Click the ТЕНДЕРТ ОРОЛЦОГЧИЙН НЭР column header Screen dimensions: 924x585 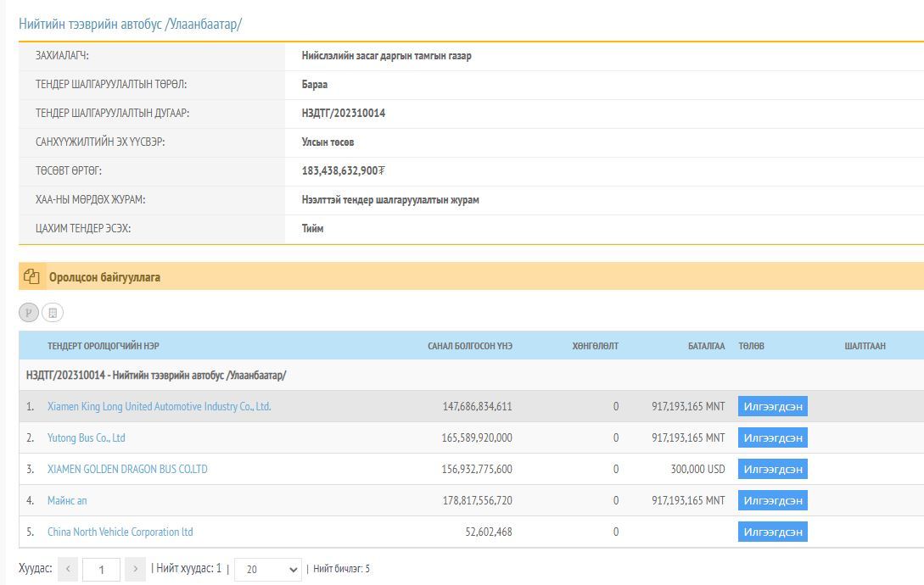point(103,346)
